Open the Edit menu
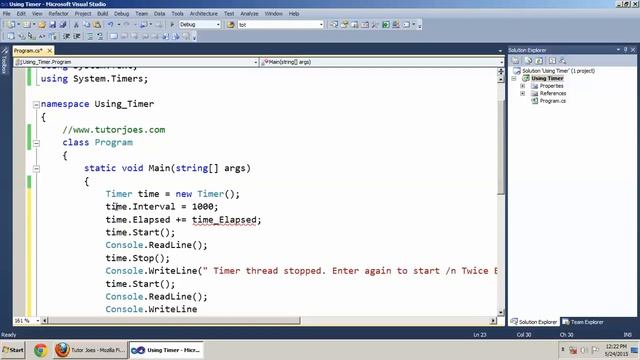Image resolution: width=640 pixels, height=360 pixels. (21, 13)
